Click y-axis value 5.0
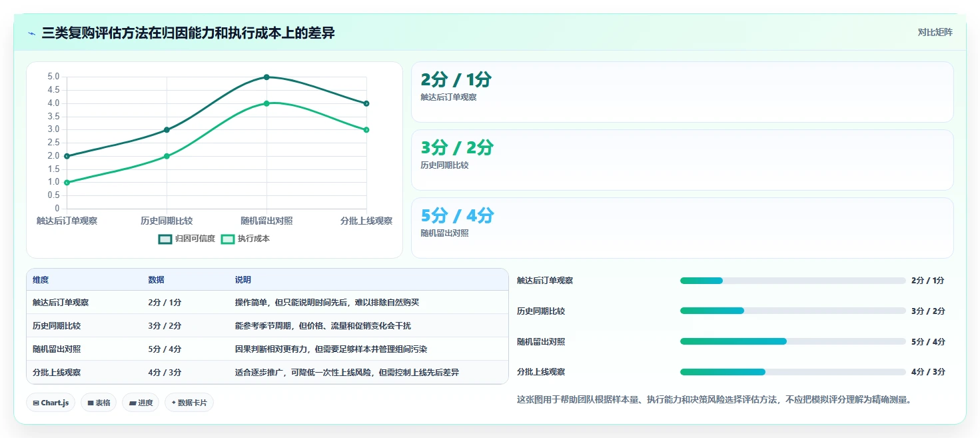 [x=53, y=77]
